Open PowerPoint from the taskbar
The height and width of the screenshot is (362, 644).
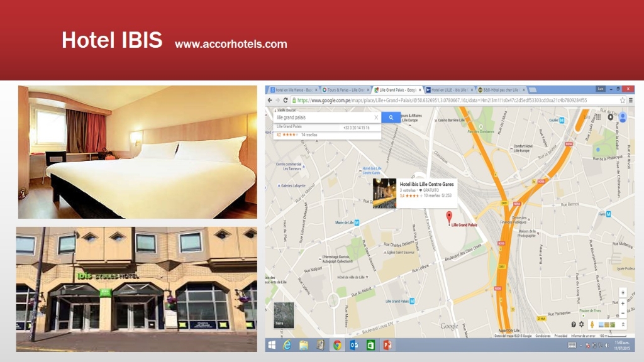pos(387,345)
